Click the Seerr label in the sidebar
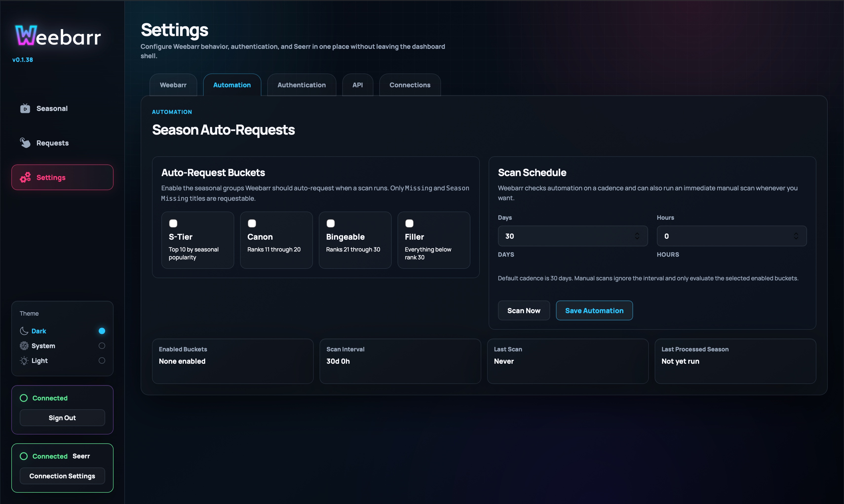The width and height of the screenshot is (844, 504). click(81, 456)
